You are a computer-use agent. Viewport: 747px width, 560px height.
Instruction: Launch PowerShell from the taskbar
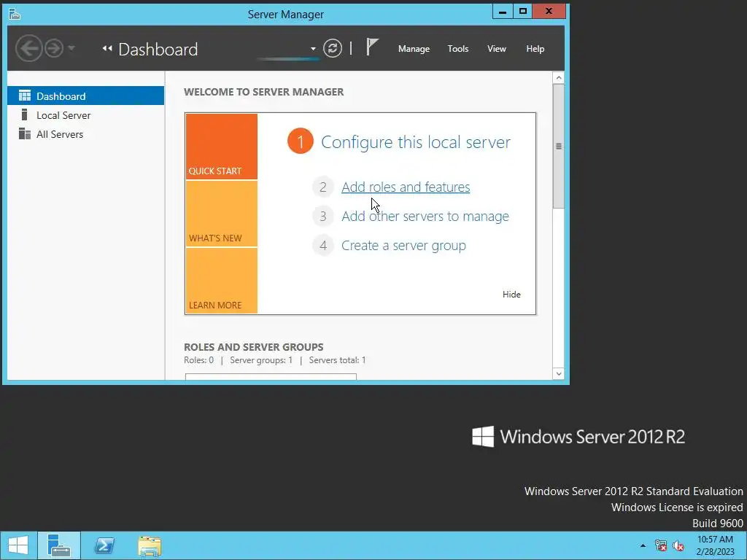click(104, 545)
